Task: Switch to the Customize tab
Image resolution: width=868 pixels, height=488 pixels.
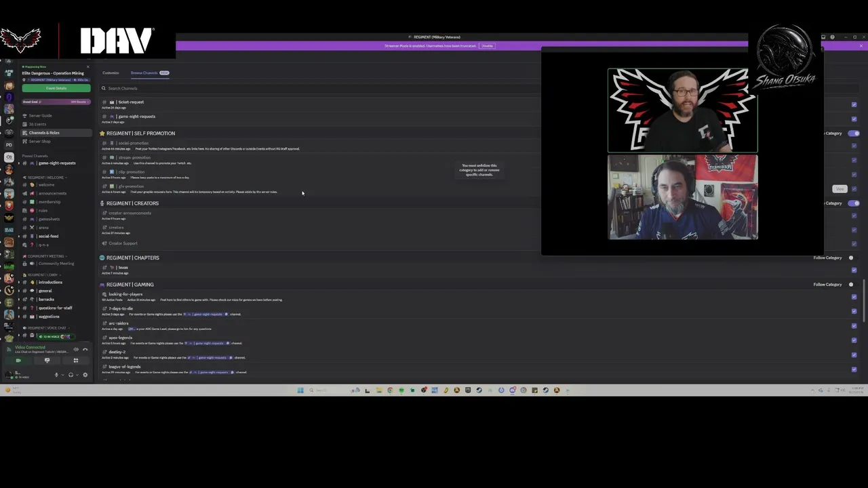Action: pyautogui.click(x=111, y=73)
